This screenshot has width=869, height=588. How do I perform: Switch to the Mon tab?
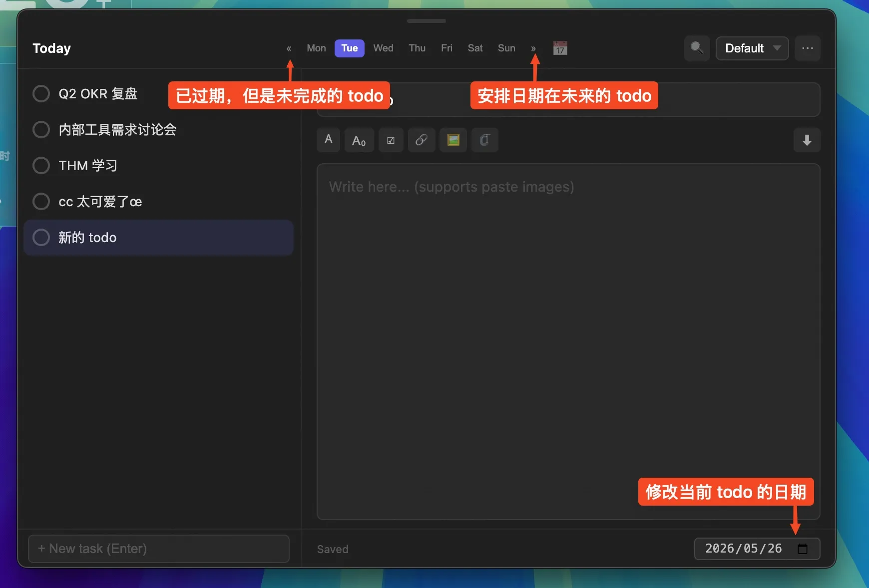tap(316, 48)
